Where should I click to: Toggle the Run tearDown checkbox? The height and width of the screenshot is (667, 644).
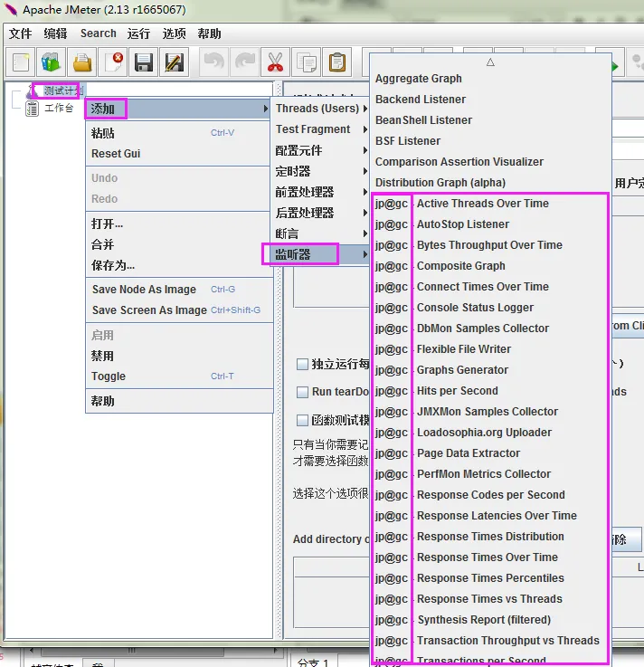(x=302, y=392)
